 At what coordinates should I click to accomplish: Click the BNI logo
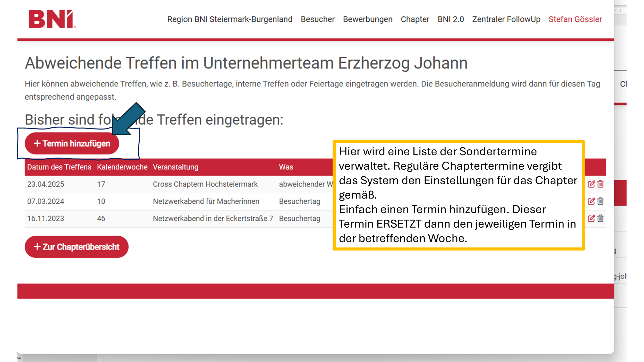click(52, 19)
